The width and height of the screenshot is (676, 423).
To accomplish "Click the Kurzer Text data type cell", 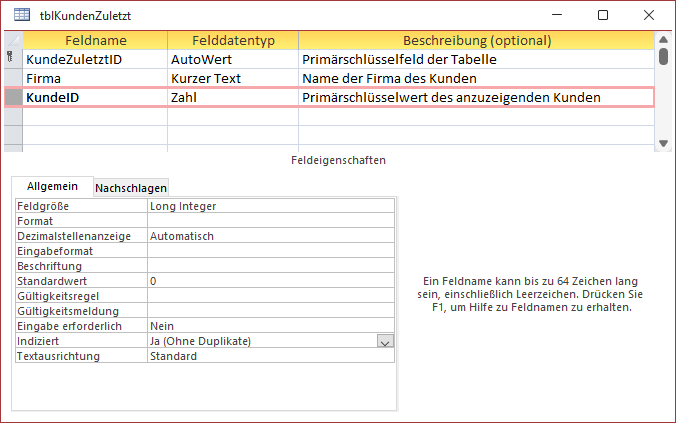I will coord(233,78).
